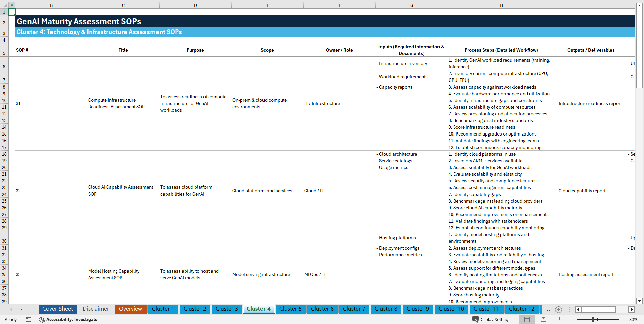Open Display Settings from the status bar
Screen dimensions: 644x324
[x=492, y=319]
